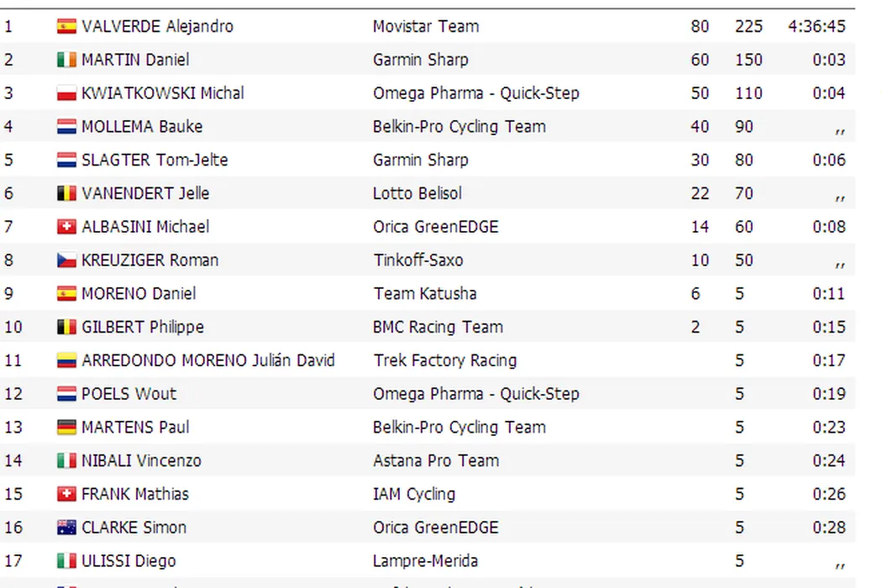Click the Colombian flag beside ARREDONDO MORENO

66,360
